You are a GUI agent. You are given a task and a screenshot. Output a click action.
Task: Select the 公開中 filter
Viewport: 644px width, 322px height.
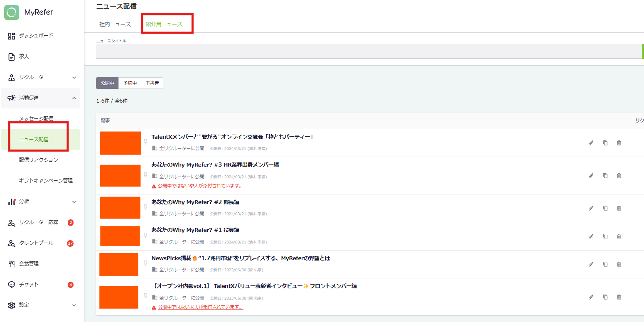click(107, 83)
